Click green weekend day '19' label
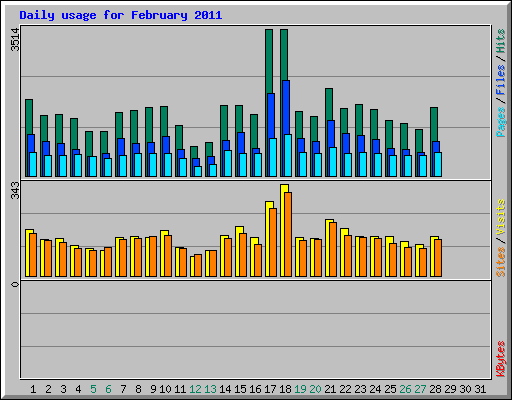 point(300,389)
